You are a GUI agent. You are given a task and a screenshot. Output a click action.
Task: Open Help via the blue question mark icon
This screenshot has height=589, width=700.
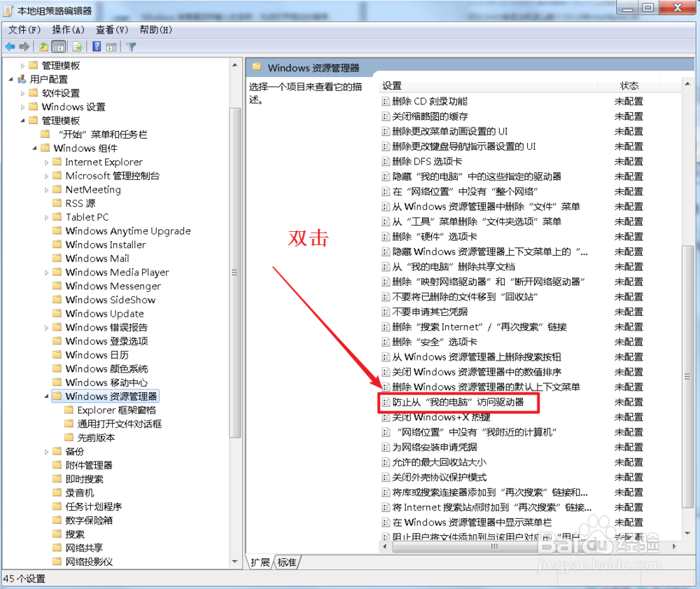coord(97,46)
